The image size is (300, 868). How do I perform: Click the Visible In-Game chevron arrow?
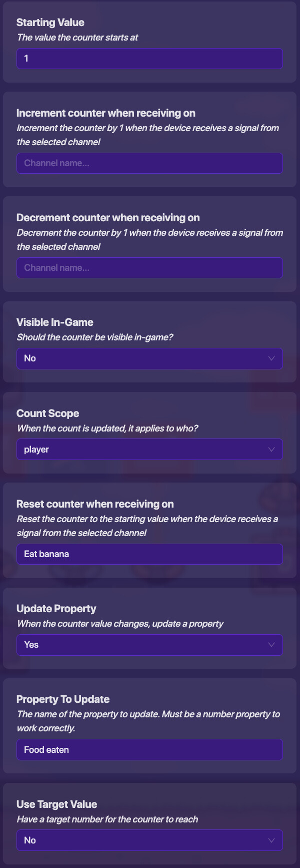pos(271,358)
